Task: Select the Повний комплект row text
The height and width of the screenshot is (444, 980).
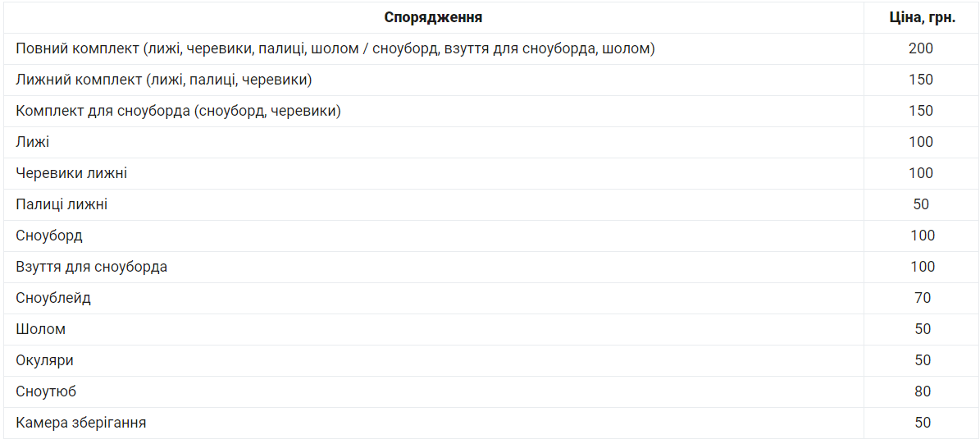Action: point(335,48)
